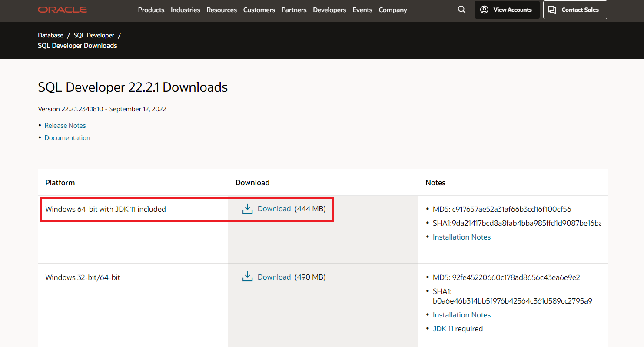644x347 pixels.
Task: Open the Resources menu
Action: pos(222,10)
